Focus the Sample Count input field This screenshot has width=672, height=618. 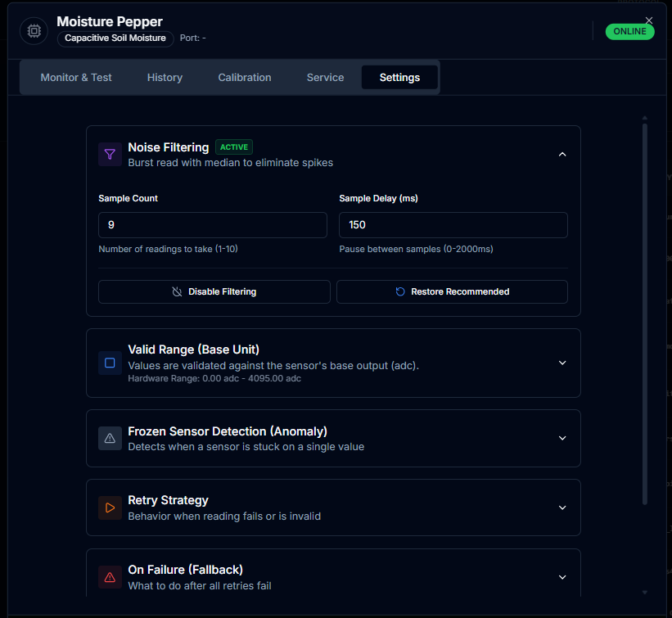213,225
